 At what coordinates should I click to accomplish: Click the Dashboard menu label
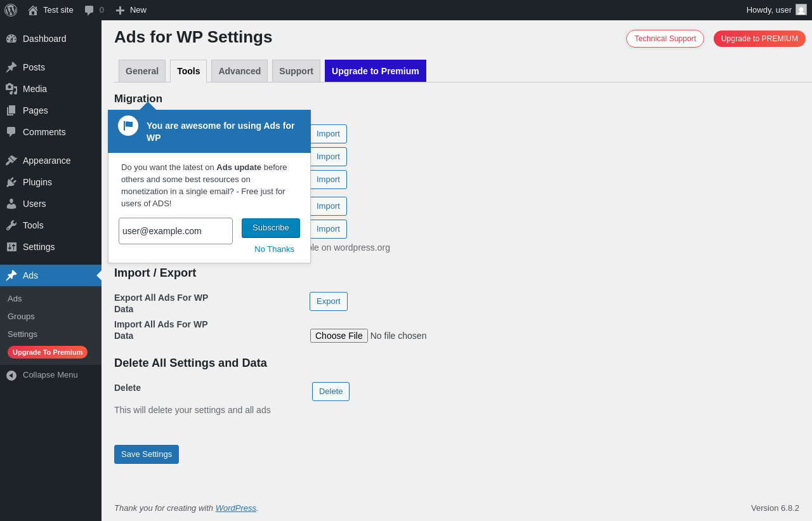tap(44, 39)
